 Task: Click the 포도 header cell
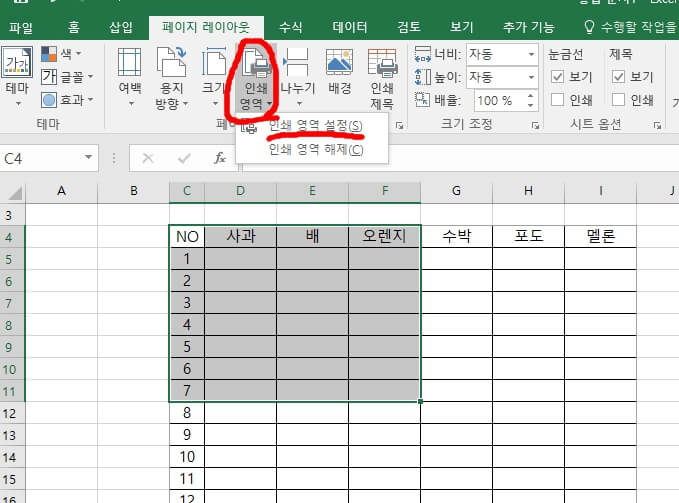528,236
